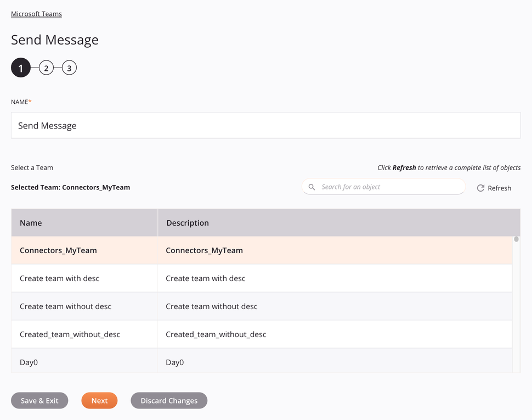
Task: Click the NAME text field containing Send Message
Action: 265,125
